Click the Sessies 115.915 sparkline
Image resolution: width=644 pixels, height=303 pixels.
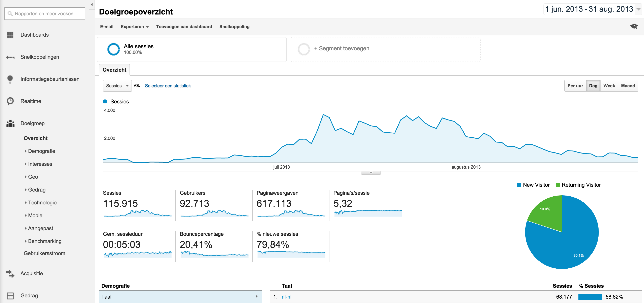click(138, 213)
